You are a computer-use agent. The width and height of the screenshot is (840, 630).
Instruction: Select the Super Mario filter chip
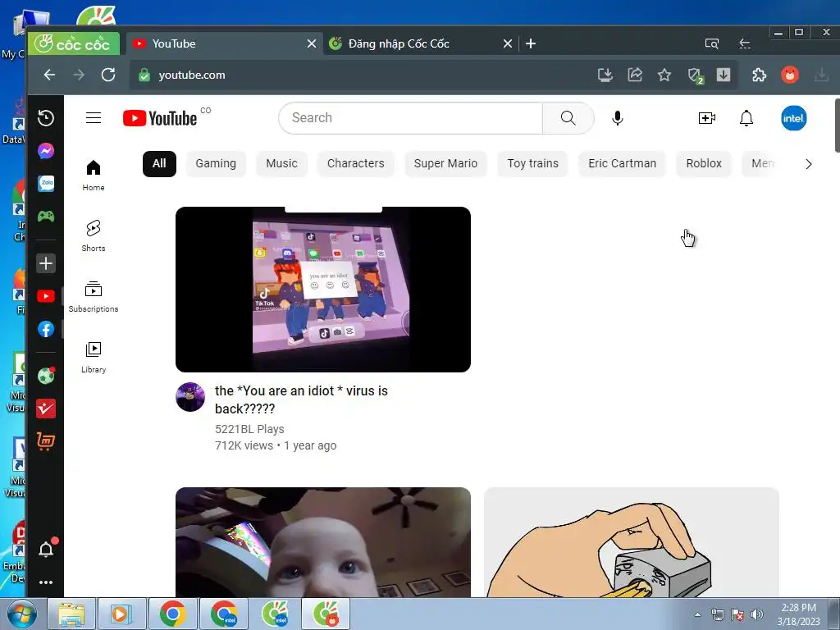pyautogui.click(x=445, y=163)
